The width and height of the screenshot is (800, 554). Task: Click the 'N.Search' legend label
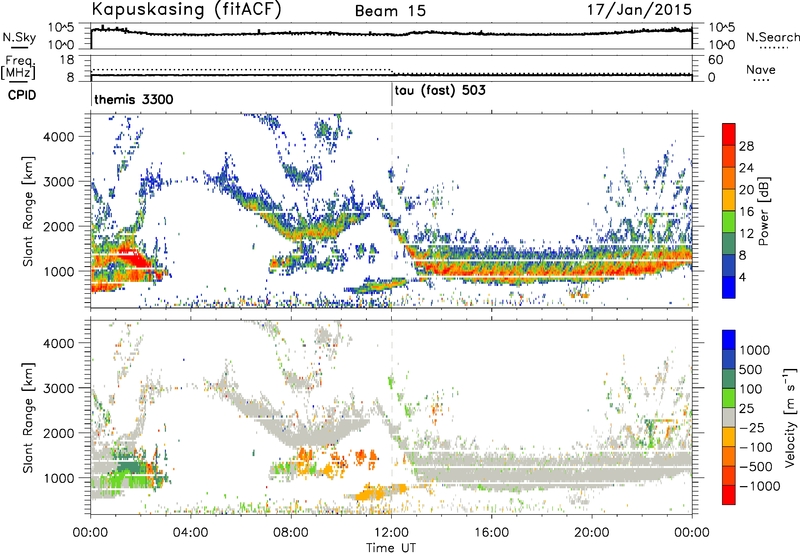772,37
